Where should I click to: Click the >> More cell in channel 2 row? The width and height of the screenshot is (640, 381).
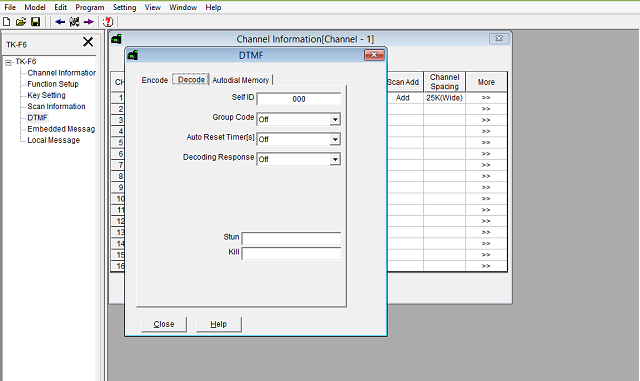[x=486, y=109]
